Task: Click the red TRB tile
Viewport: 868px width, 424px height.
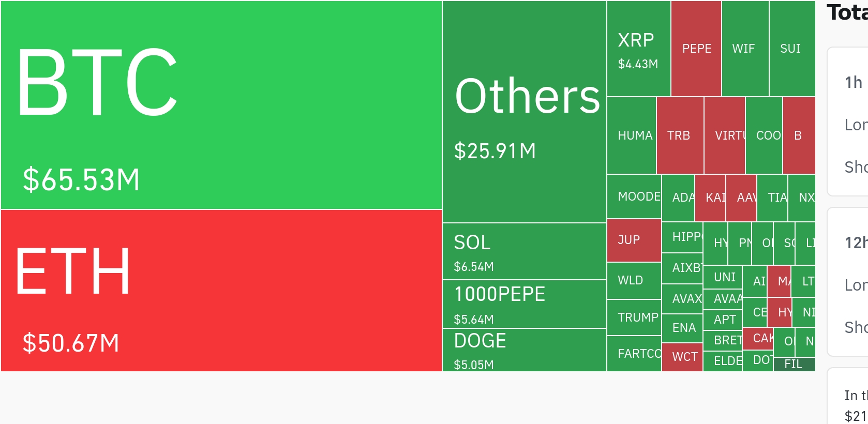Action: [x=680, y=135]
